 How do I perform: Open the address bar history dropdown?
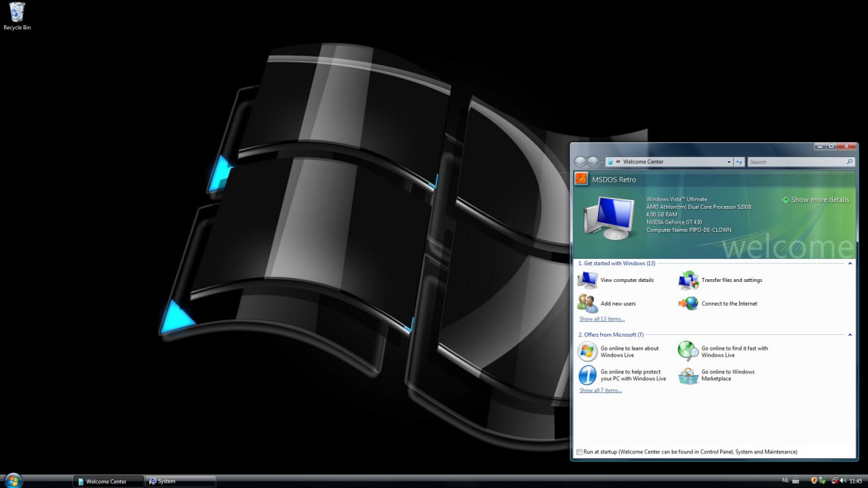point(729,162)
